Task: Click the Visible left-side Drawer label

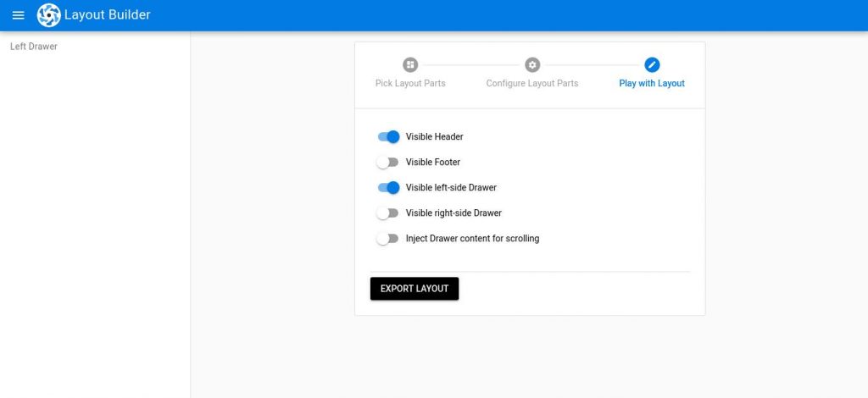Action: pyautogui.click(x=451, y=188)
